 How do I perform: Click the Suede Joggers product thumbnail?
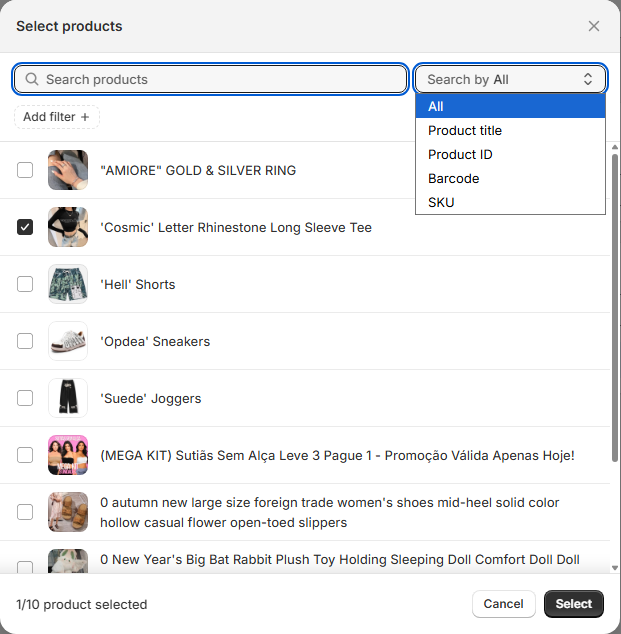pos(68,398)
